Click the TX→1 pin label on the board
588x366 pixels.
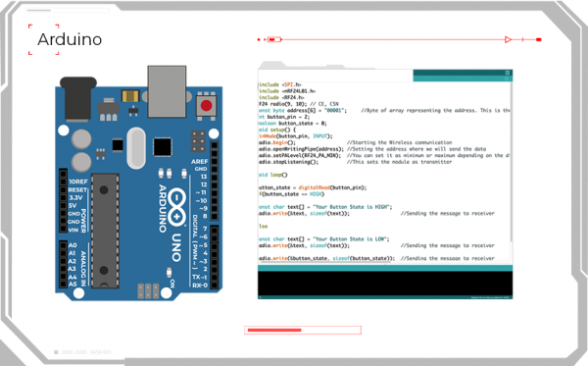pos(200,277)
